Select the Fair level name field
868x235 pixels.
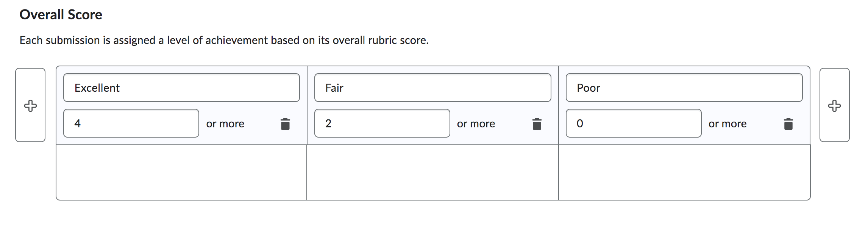(x=433, y=88)
